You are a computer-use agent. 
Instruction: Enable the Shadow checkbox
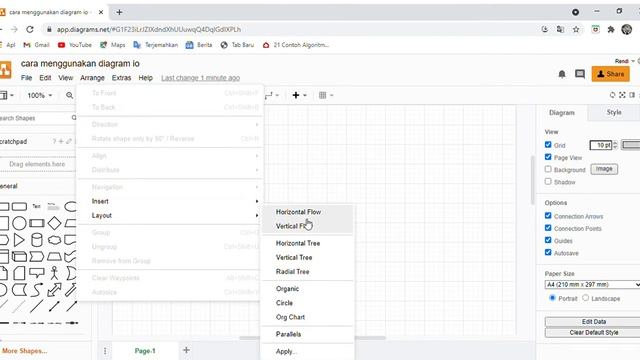click(548, 181)
